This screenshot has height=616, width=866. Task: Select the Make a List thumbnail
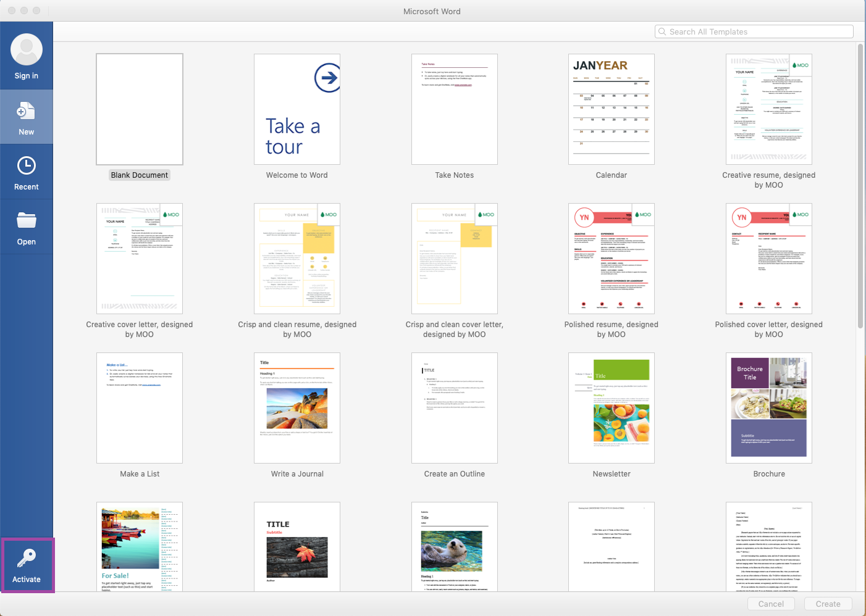[140, 408]
